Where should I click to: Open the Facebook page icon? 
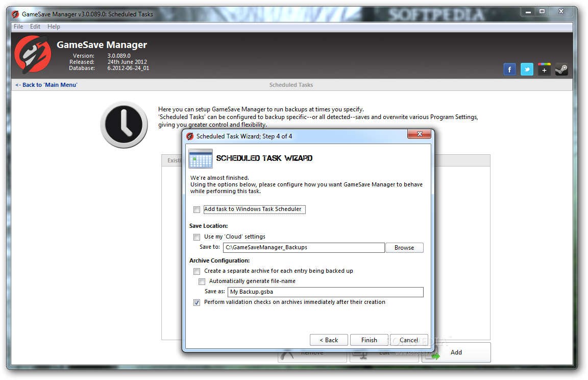509,69
